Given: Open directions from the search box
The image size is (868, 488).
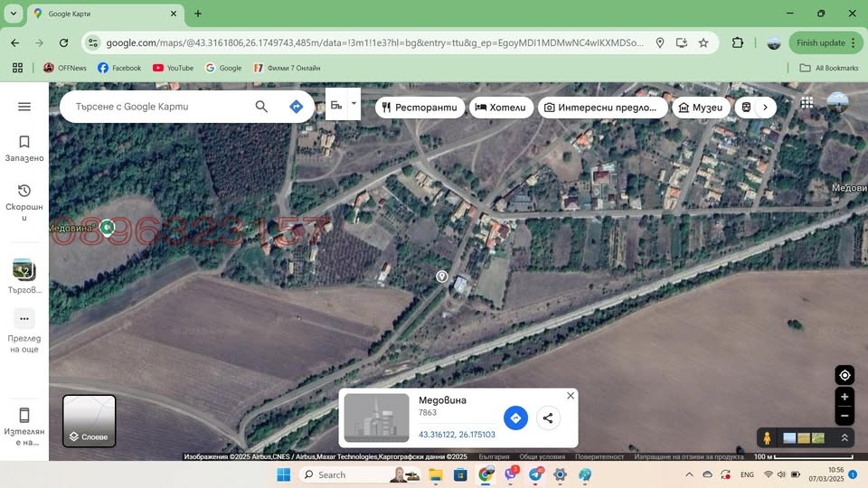Looking at the screenshot, I should (x=296, y=107).
